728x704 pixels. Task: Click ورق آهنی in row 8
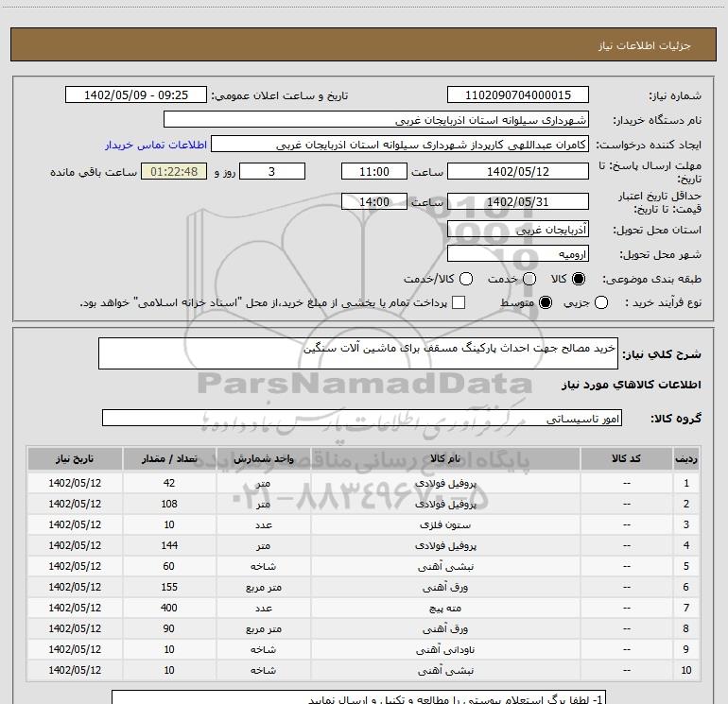coord(445,628)
